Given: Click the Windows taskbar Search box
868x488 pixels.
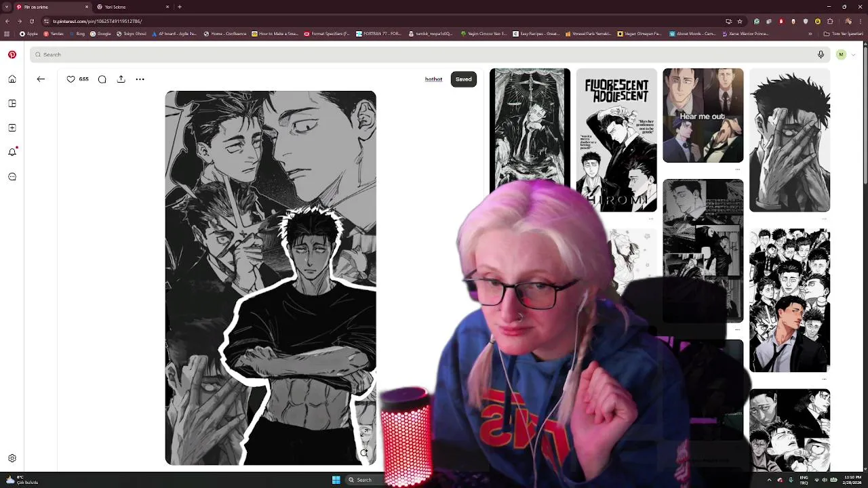Looking at the screenshot, I should (365, 480).
